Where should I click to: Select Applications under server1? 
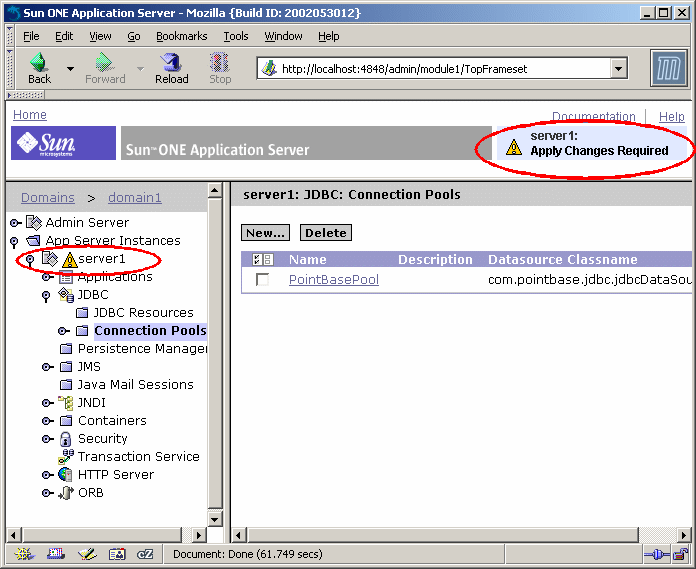point(115,277)
